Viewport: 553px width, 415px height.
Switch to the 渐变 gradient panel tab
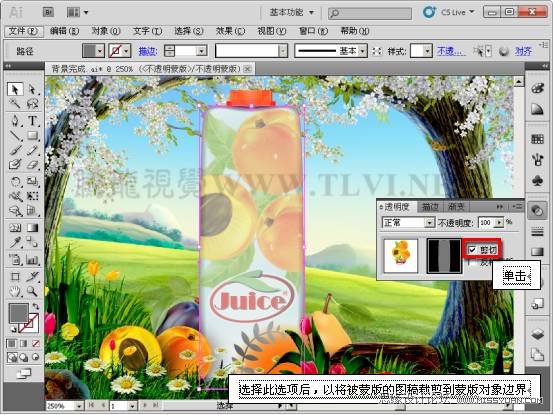click(x=456, y=207)
